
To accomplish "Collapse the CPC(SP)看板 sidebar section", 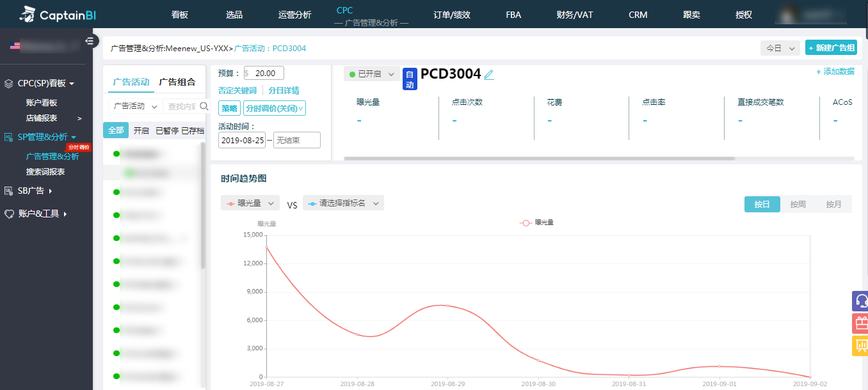I will point(72,84).
